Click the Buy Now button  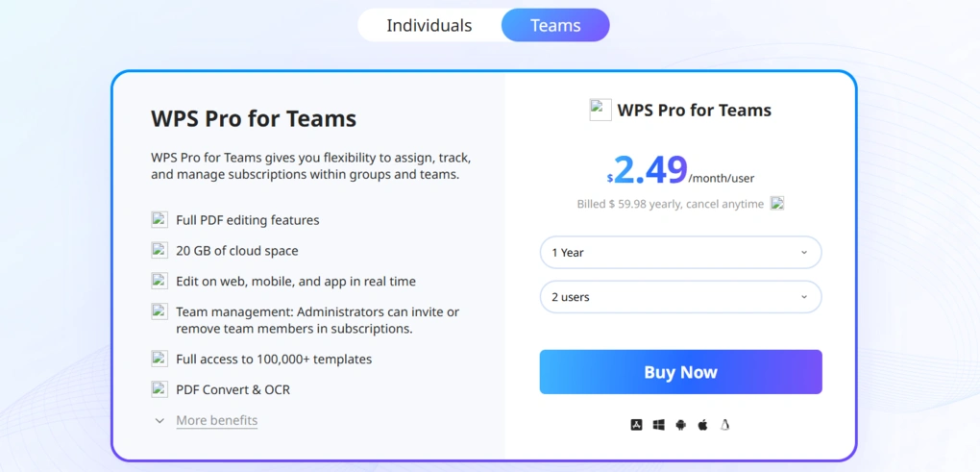[680, 372]
